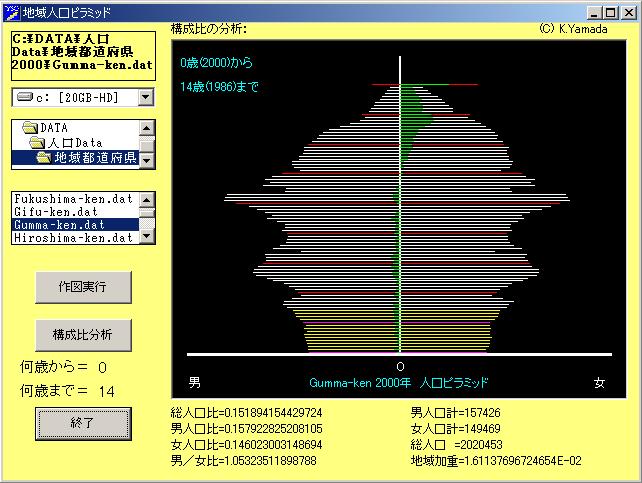Image resolution: width=642 pixels, height=483 pixels.
Task: Click file list scrollbar down arrow
Action: tap(147, 236)
